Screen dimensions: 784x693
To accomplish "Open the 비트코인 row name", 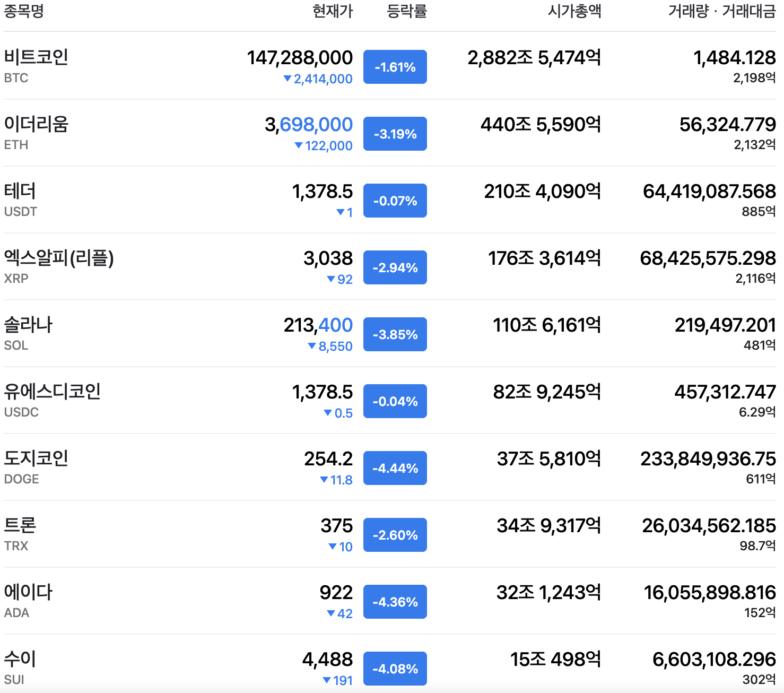I will point(36,57).
